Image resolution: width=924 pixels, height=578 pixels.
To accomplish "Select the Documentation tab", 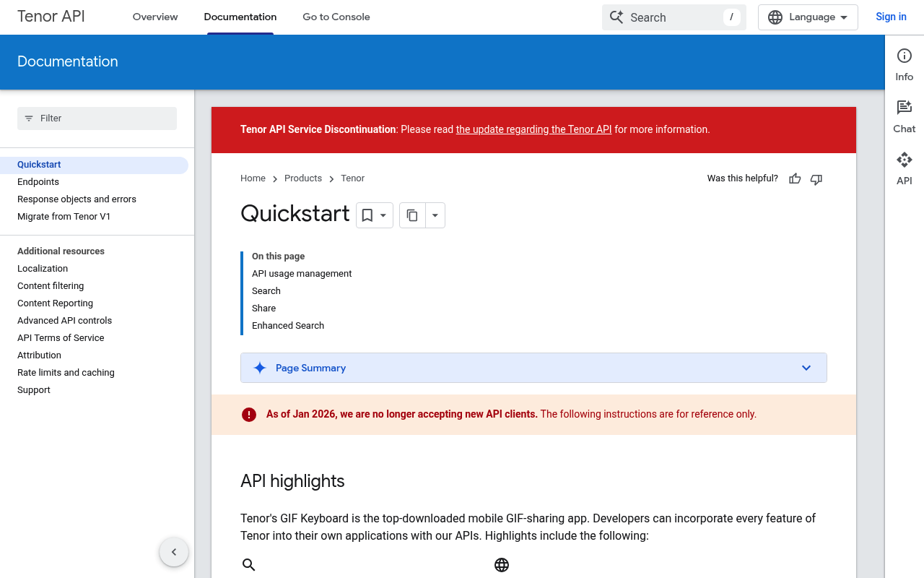I will 240,17.
